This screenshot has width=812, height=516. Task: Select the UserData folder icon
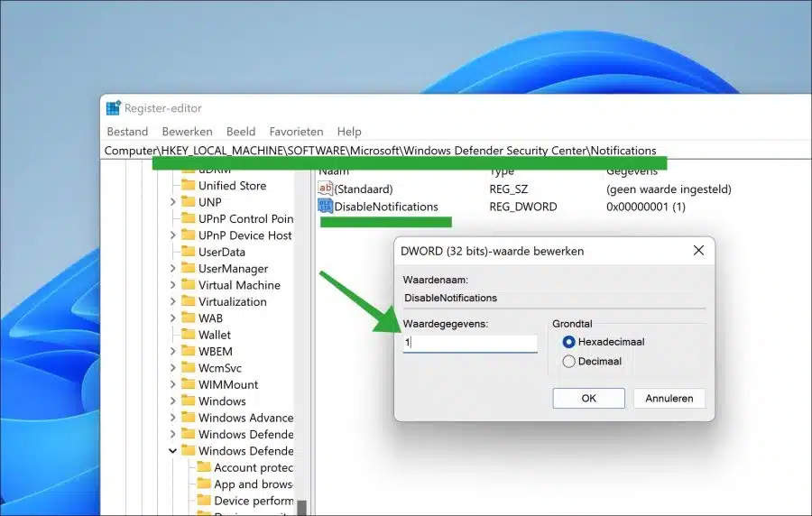click(x=189, y=251)
